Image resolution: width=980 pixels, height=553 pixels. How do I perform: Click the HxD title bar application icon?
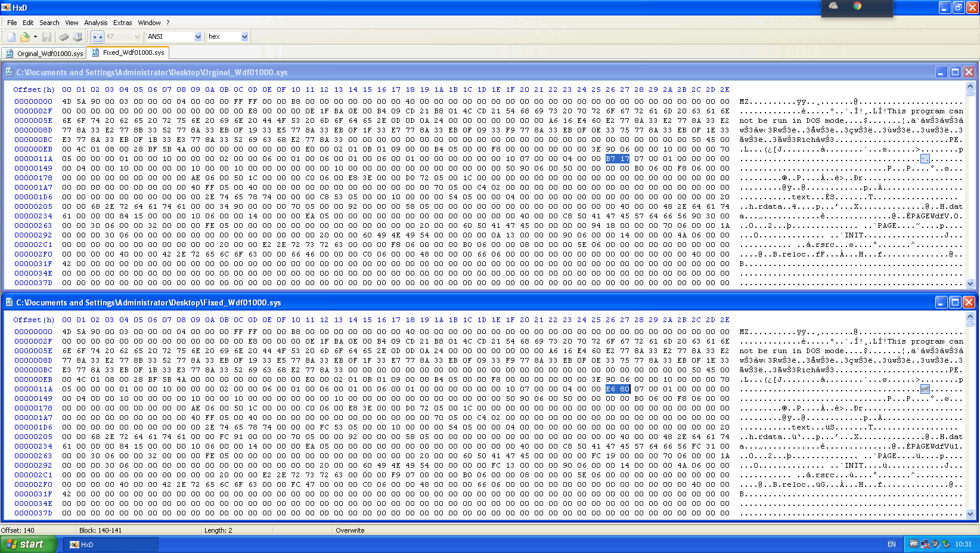coord(6,7)
